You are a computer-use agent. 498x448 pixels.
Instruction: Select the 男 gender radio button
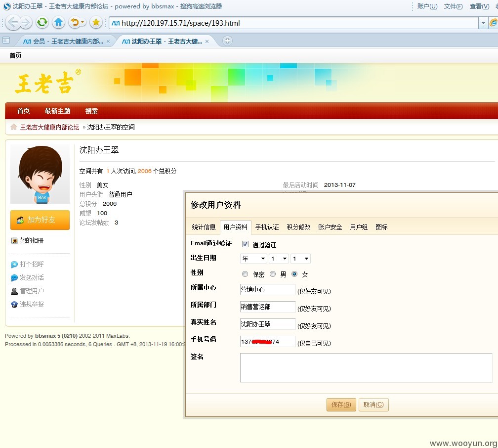[273, 274]
